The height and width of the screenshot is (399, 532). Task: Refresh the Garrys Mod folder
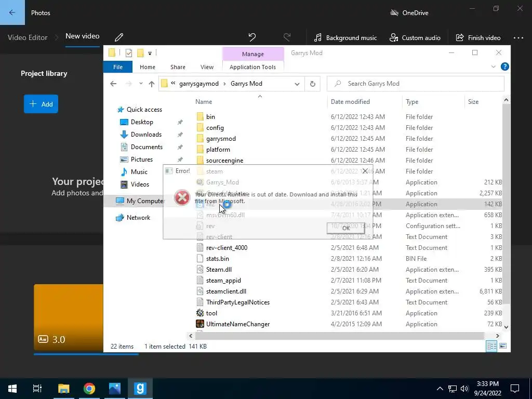pyautogui.click(x=312, y=84)
